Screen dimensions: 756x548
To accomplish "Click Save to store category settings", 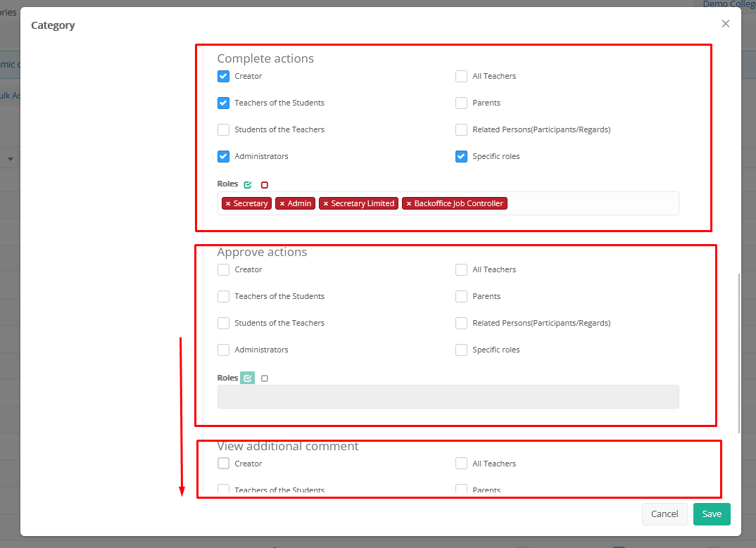I will pyautogui.click(x=712, y=514).
